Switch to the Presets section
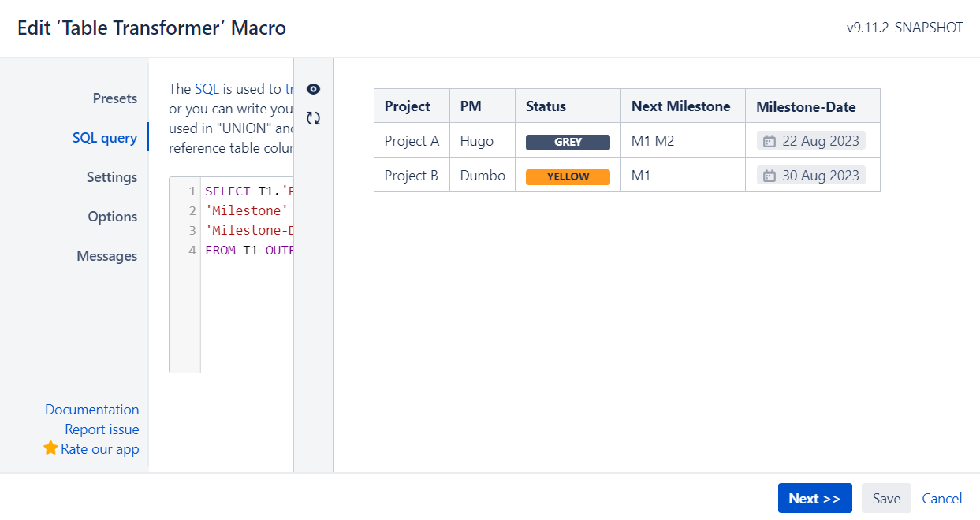 point(114,98)
